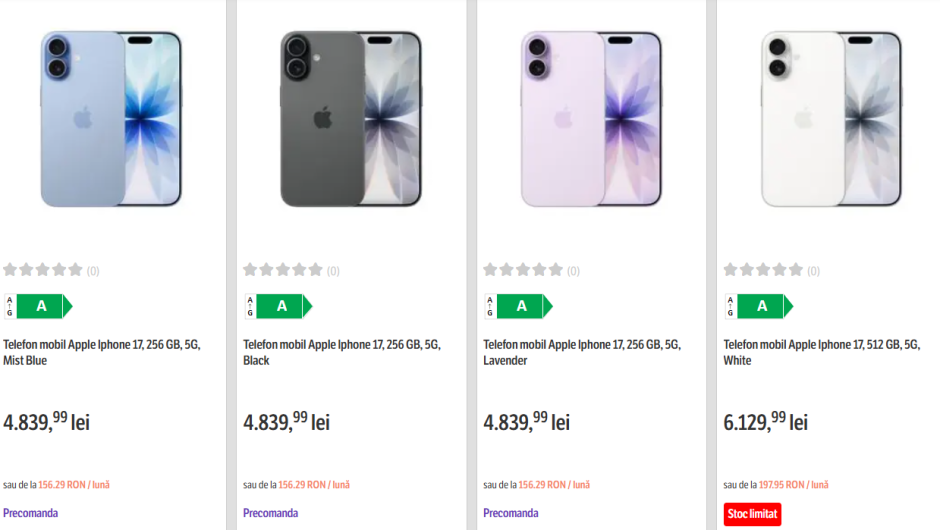Click rating stars under Lavender iPhone

tap(523, 270)
